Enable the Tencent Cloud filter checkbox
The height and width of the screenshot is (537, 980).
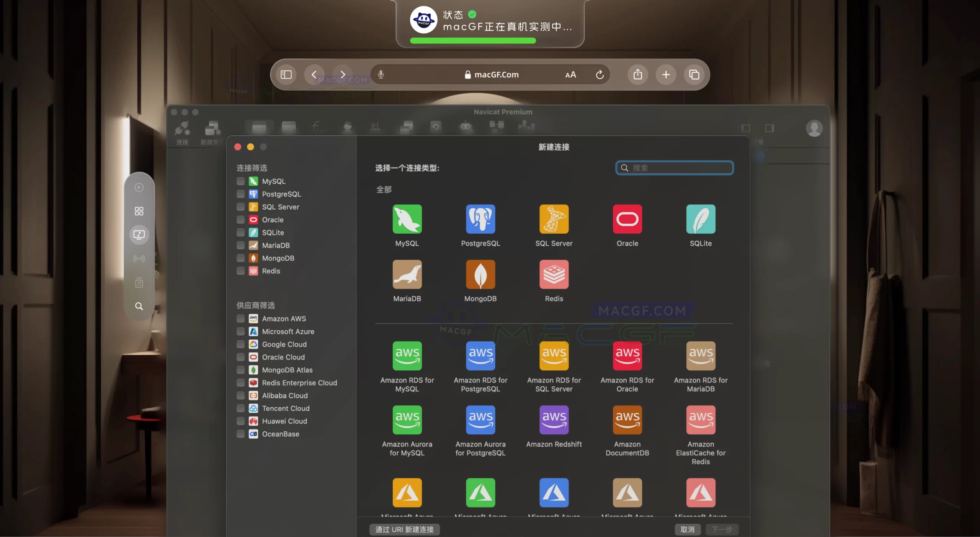pyautogui.click(x=240, y=408)
